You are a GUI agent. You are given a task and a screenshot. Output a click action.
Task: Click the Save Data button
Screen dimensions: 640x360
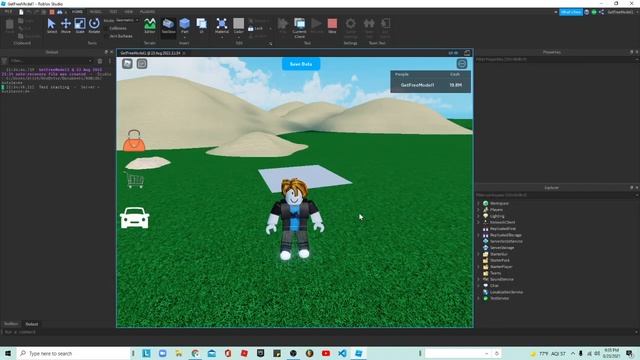pos(301,64)
